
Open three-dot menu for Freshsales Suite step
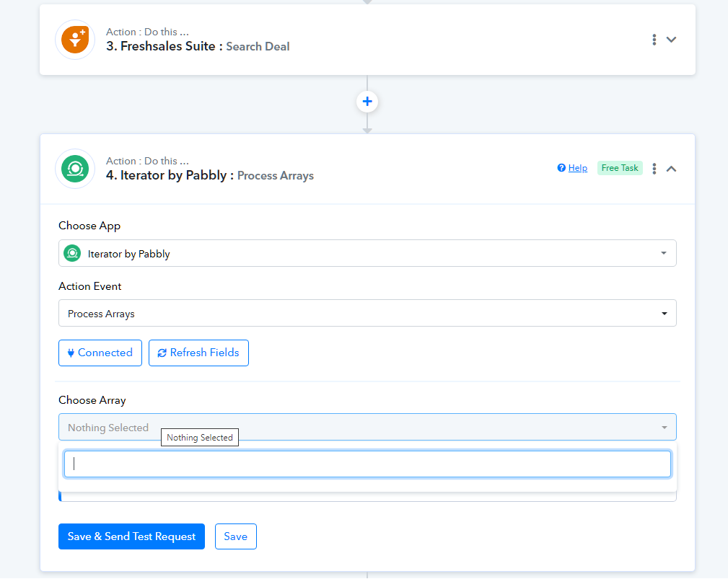pyautogui.click(x=654, y=40)
